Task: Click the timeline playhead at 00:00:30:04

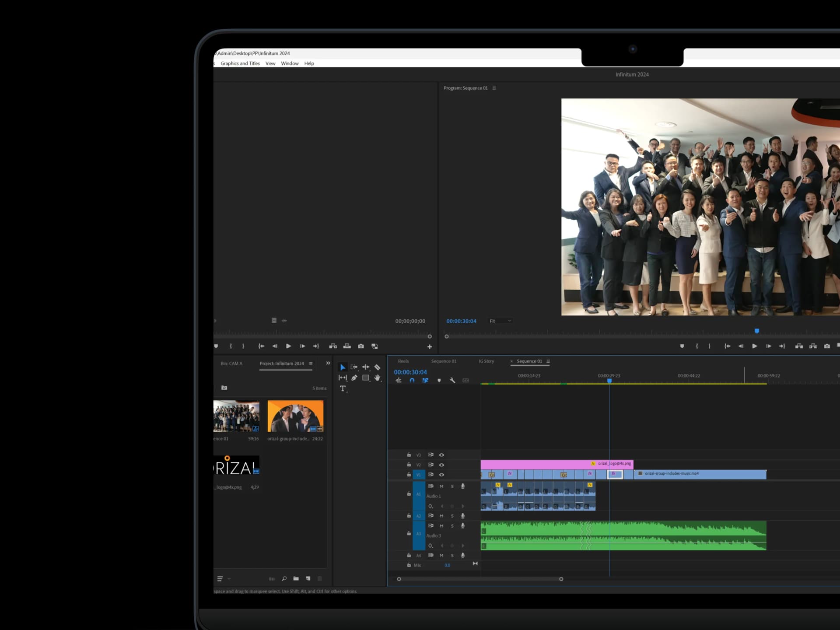Action: [x=609, y=381]
